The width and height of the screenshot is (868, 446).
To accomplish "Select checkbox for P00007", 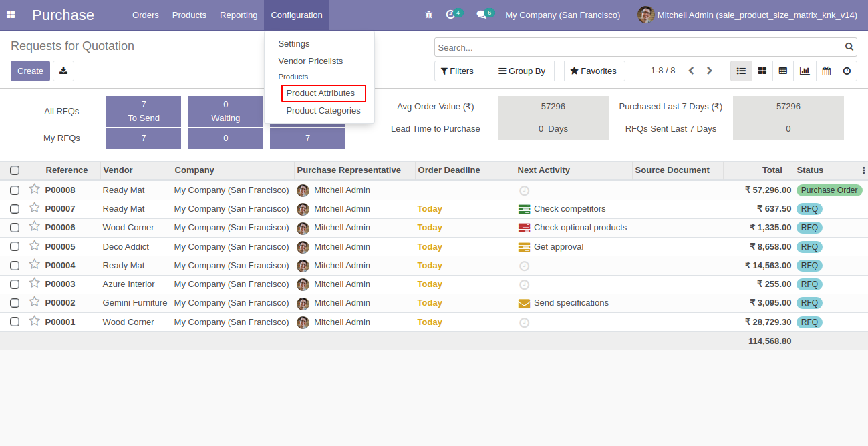I will click(15, 209).
